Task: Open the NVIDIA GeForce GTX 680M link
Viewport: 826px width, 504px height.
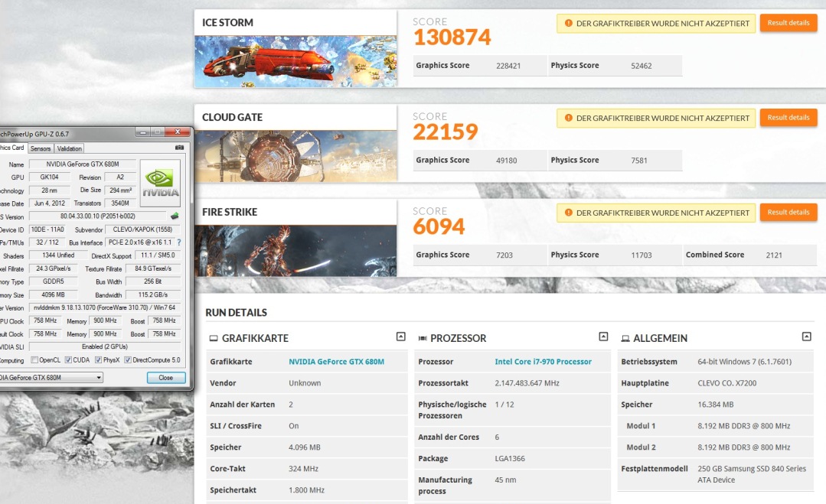Action: coord(336,362)
